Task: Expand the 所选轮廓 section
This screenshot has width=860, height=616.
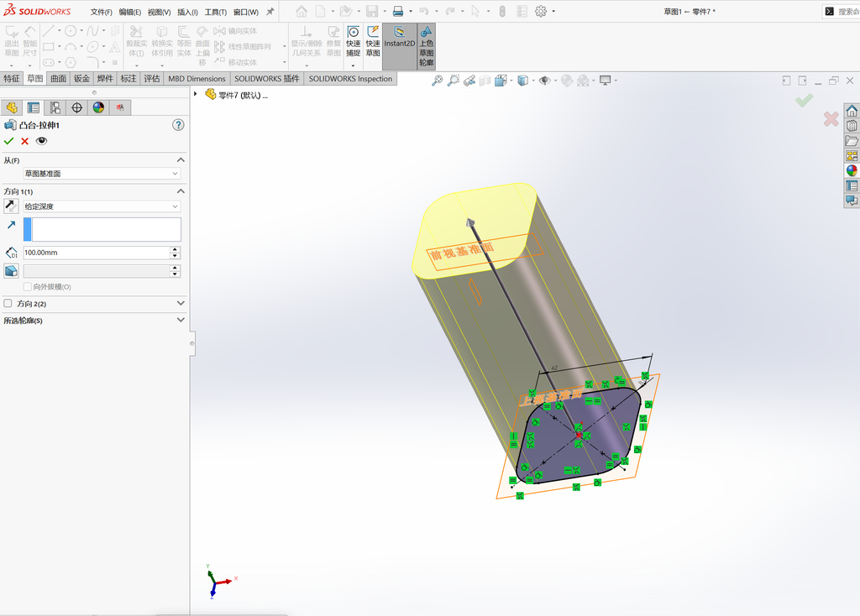Action: [x=94, y=320]
